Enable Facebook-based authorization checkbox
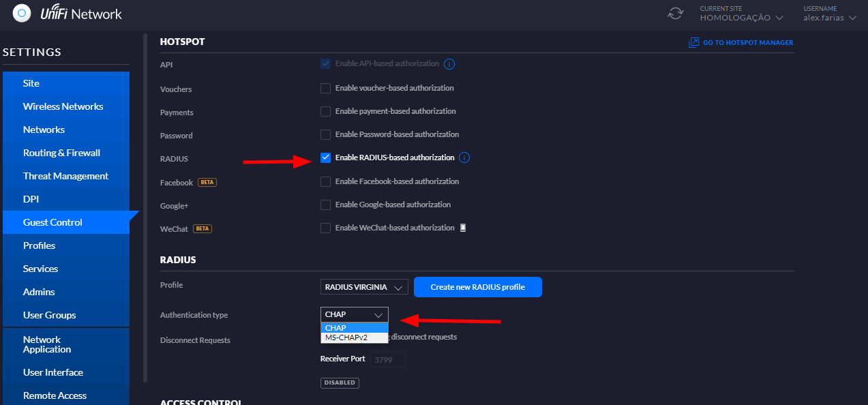The image size is (868, 405). click(x=325, y=181)
